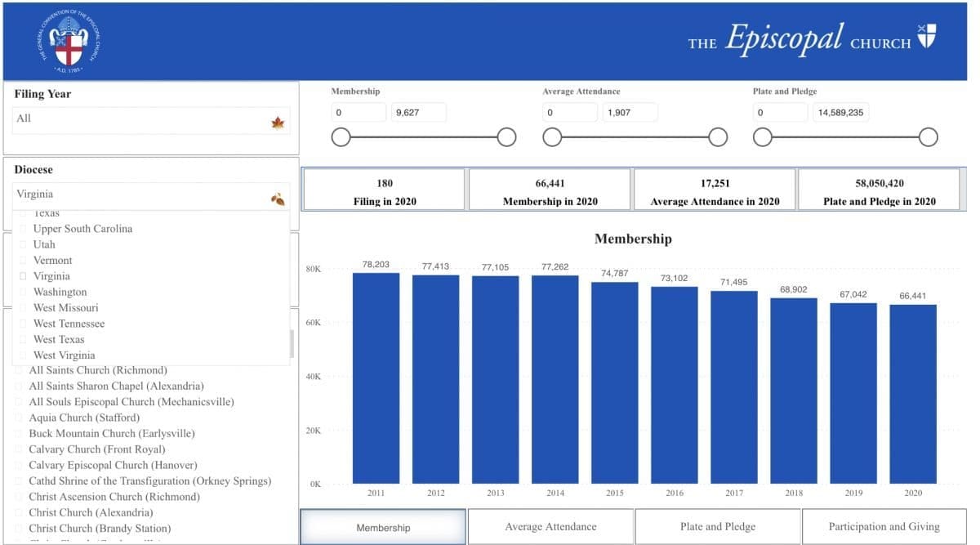
Task: Click Plate and Pledge minimum field
Action: (781, 112)
